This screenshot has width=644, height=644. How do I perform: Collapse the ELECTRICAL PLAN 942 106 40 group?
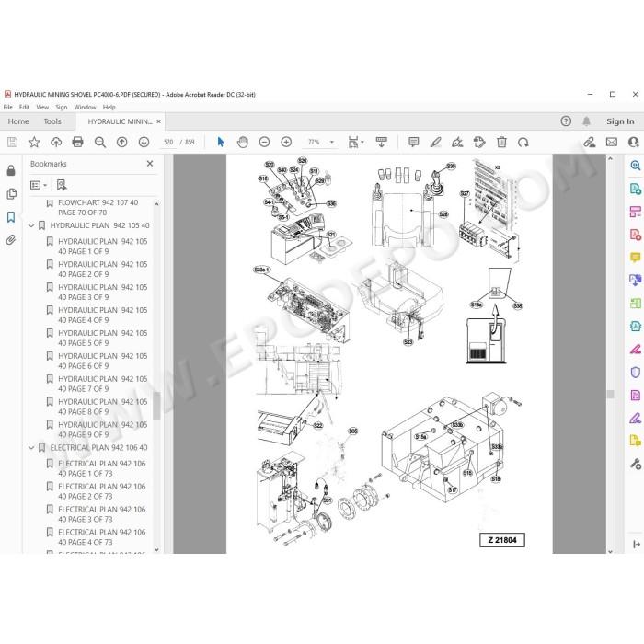[31, 447]
